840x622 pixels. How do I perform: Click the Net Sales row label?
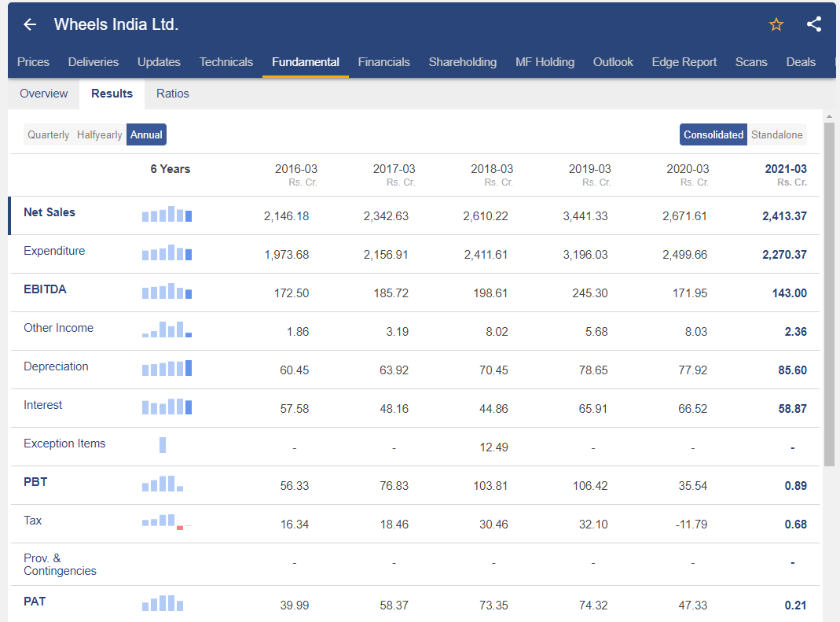pyautogui.click(x=50, y=212)
